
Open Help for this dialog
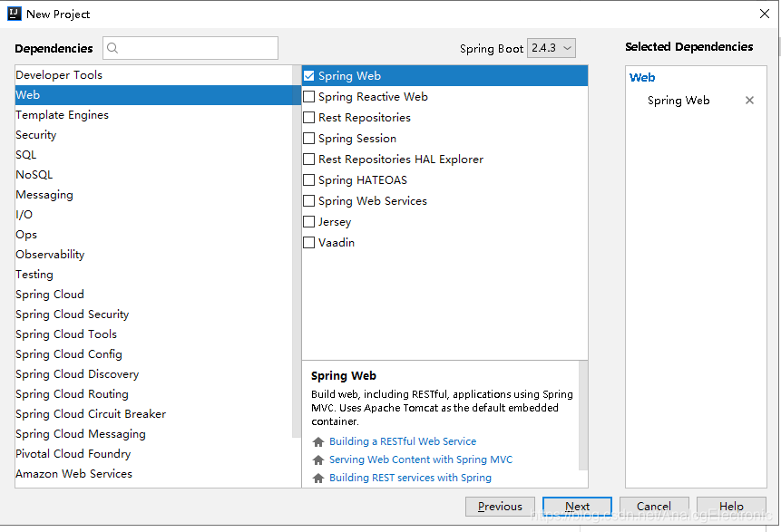pyautogui.click(x=731, y=506)
